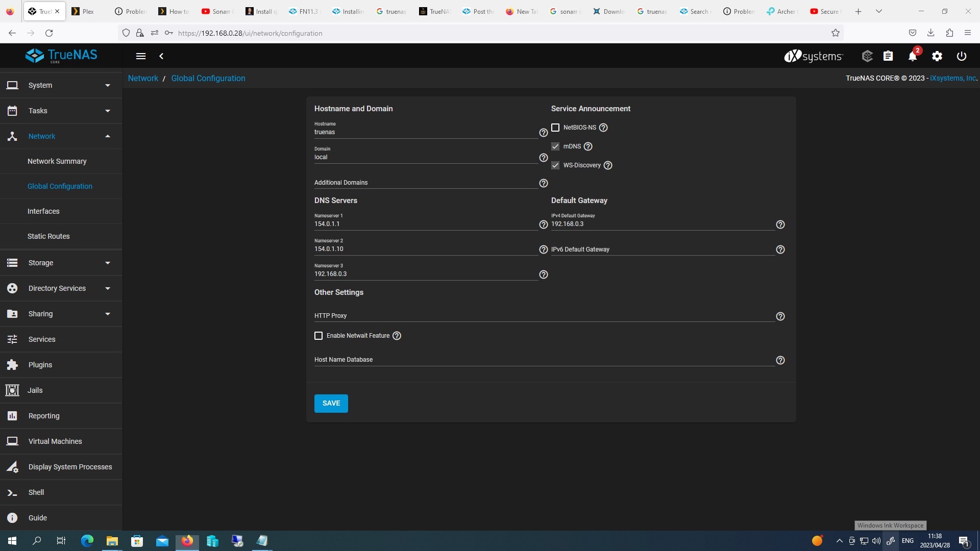Click the IPv4 Default Gateway field
This screenshot has width=980, height=551.
pyautogui.click(x=663, y=224)
